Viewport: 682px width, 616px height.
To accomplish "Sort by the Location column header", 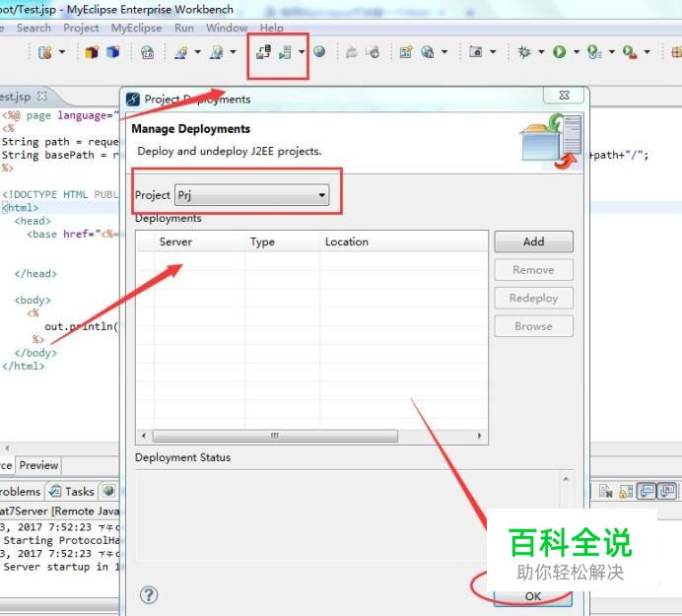I will [404, 241].
